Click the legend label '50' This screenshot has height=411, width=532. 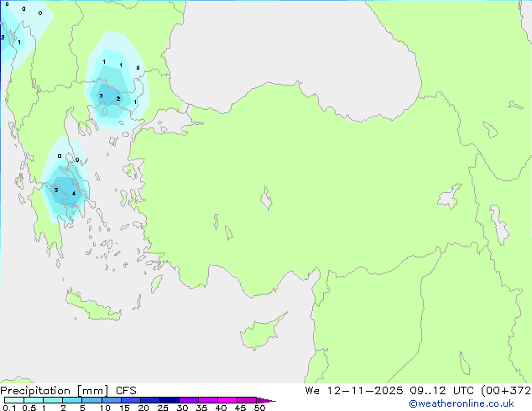point(259,408)
